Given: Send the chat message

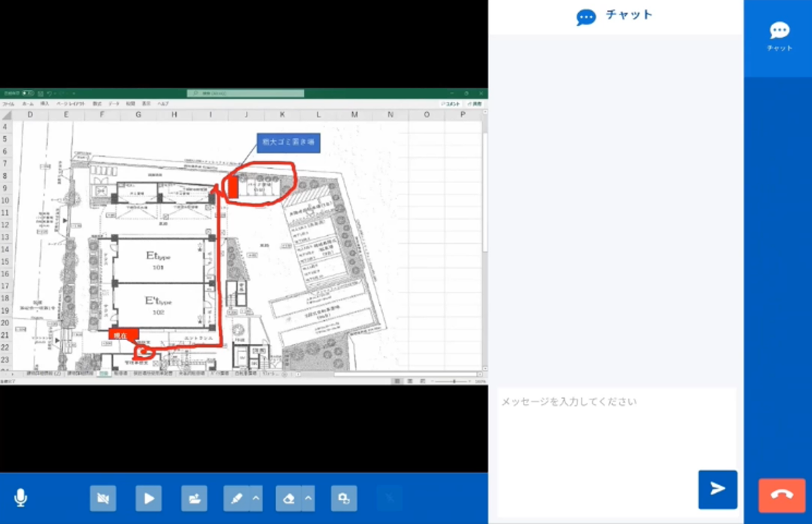Looking at the screenshot, I should 717,489.
